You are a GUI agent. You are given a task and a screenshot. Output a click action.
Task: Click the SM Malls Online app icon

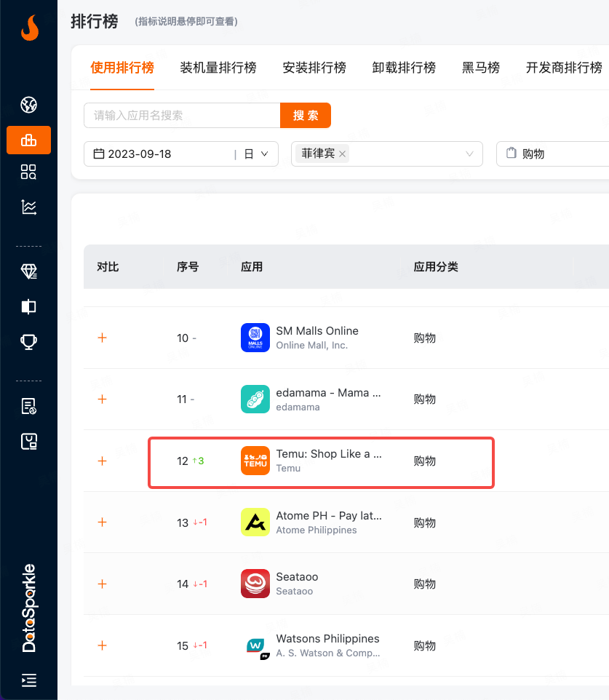pyautogui.click(x=255, y=338)
